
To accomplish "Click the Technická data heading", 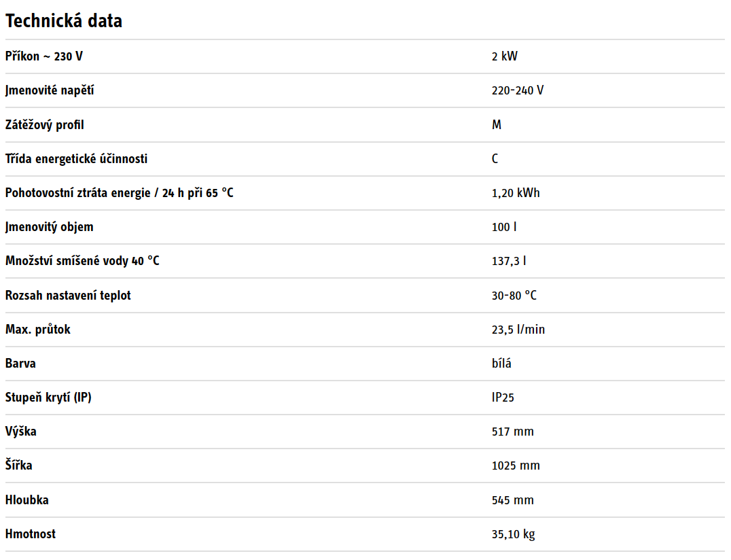I will tap(64, 21).
